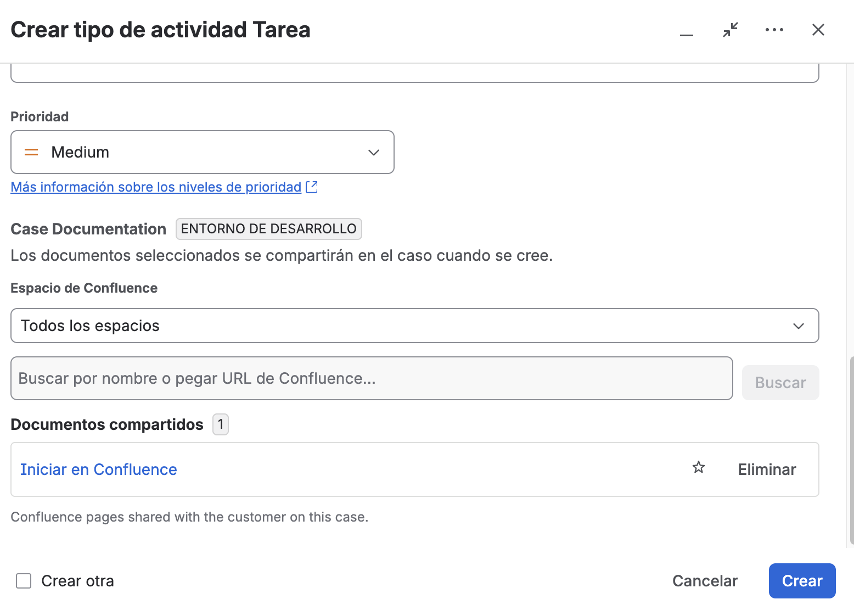Click the Buscar button

(x=780, y=383)
